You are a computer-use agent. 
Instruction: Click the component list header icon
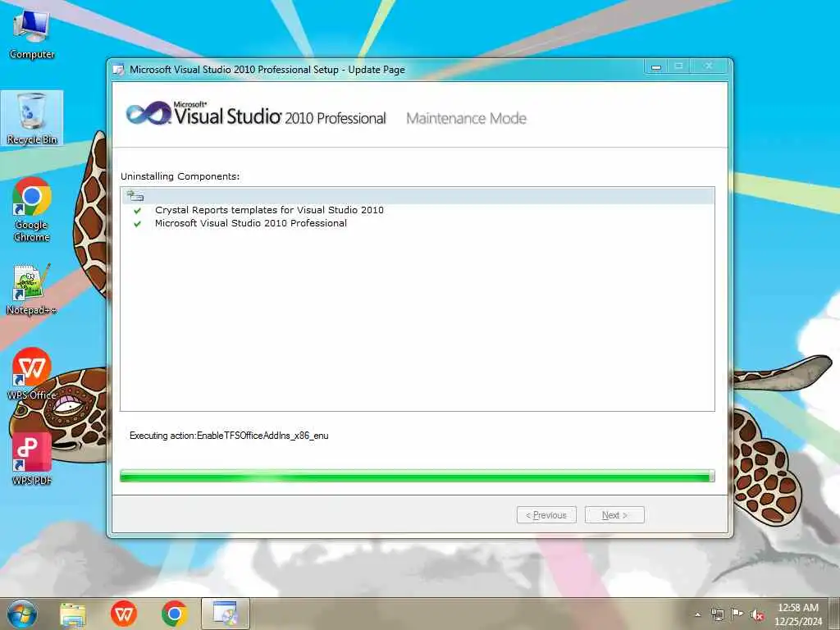[x=135, y=196]
